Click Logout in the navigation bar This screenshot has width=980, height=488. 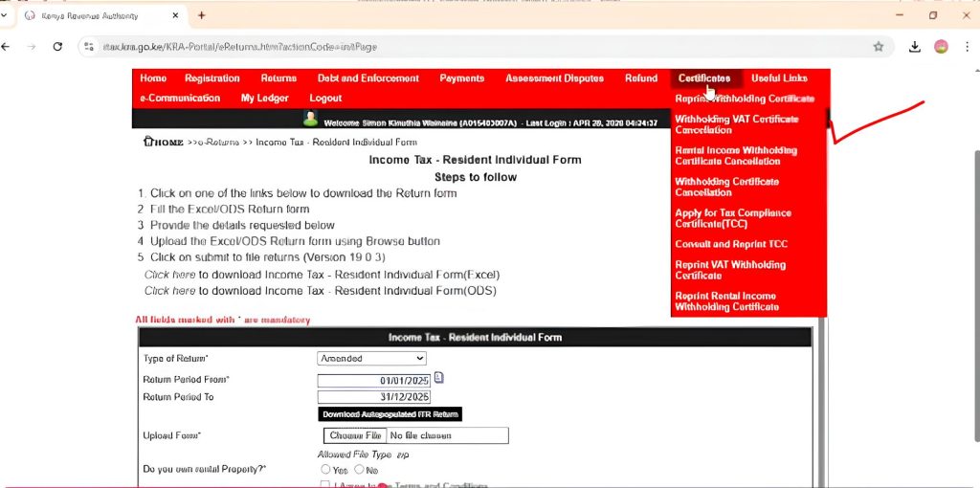click(x=325, y=99)
